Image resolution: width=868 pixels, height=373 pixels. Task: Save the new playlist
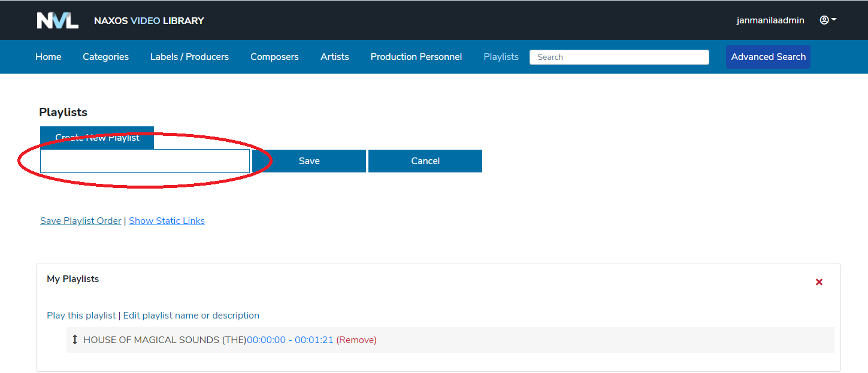309,161
